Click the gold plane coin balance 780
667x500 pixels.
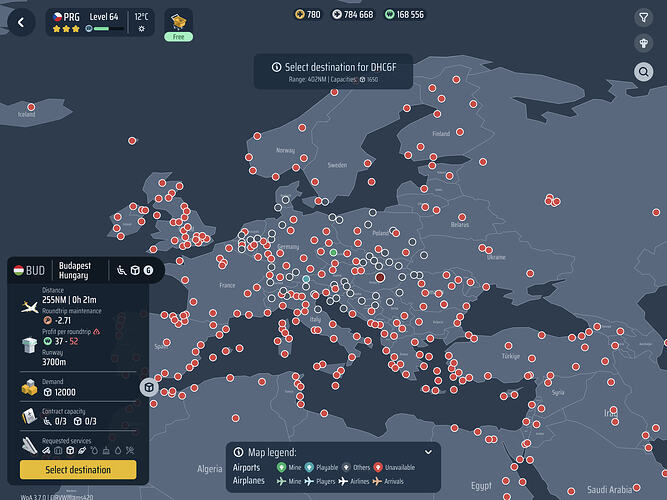(308, 14)
